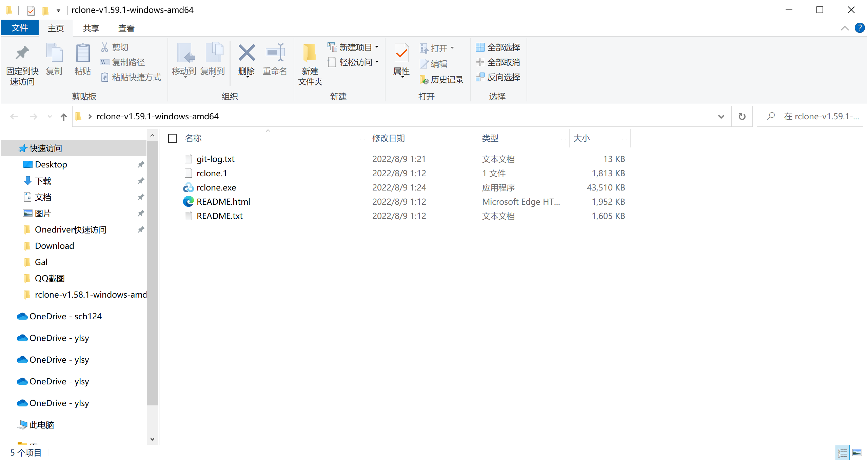Image resolution: width=868 pixels, height=461 pixels.
Task: Click the New folder (新建文件夹) icon
Action: pyautogui.click(x=310, y=53)
